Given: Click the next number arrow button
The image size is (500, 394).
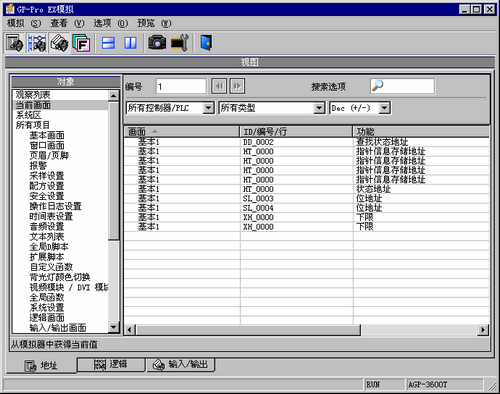Looking at the screenshot, I should 237,86.
